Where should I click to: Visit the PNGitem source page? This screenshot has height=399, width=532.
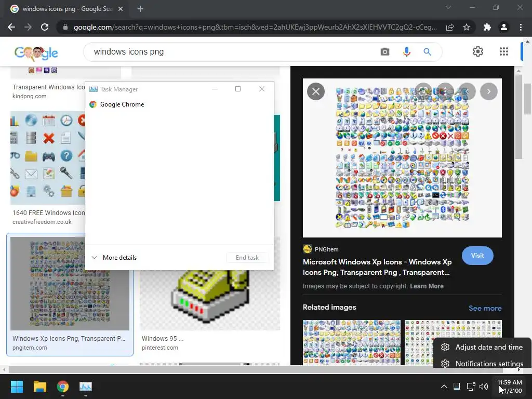(477, 256)
